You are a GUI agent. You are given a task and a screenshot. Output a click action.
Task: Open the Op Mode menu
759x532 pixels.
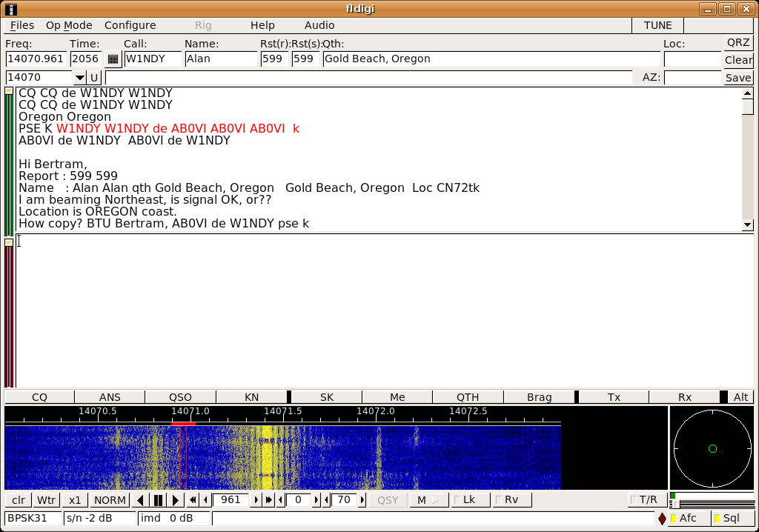coord(69,25)
